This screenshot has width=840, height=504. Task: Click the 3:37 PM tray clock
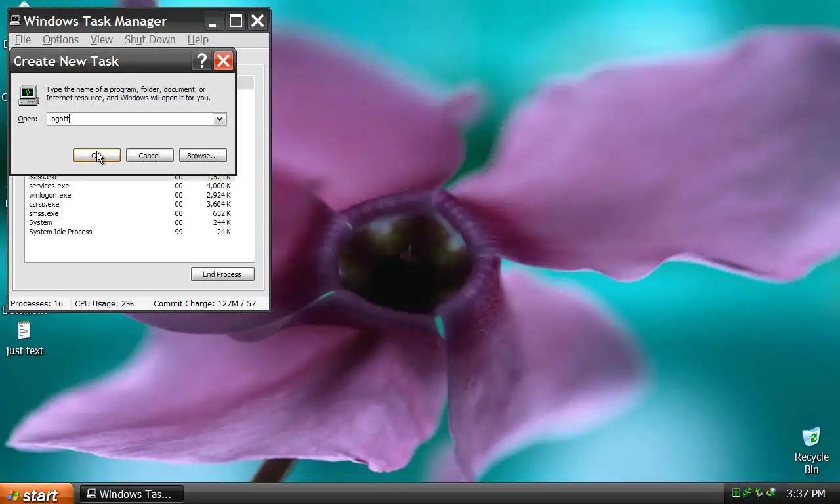click(x=806, y=493)
